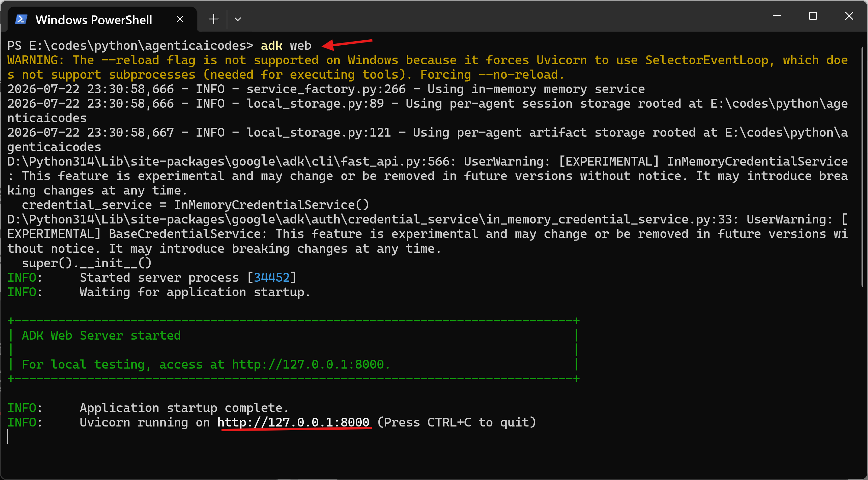Click the prompt 'PS E:\codes\python\agenticaicodes>'
The image size is (868, 480).
pos(130,46)
